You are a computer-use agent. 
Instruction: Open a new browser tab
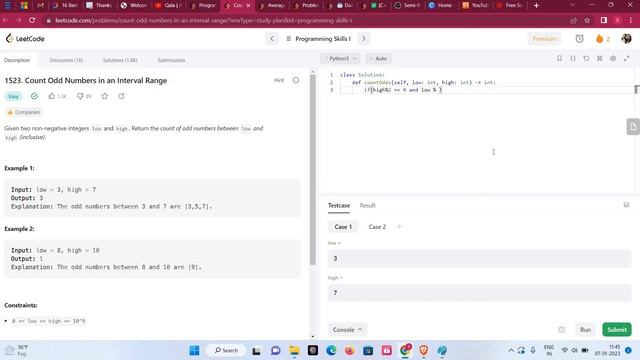(x=536, y=5)
